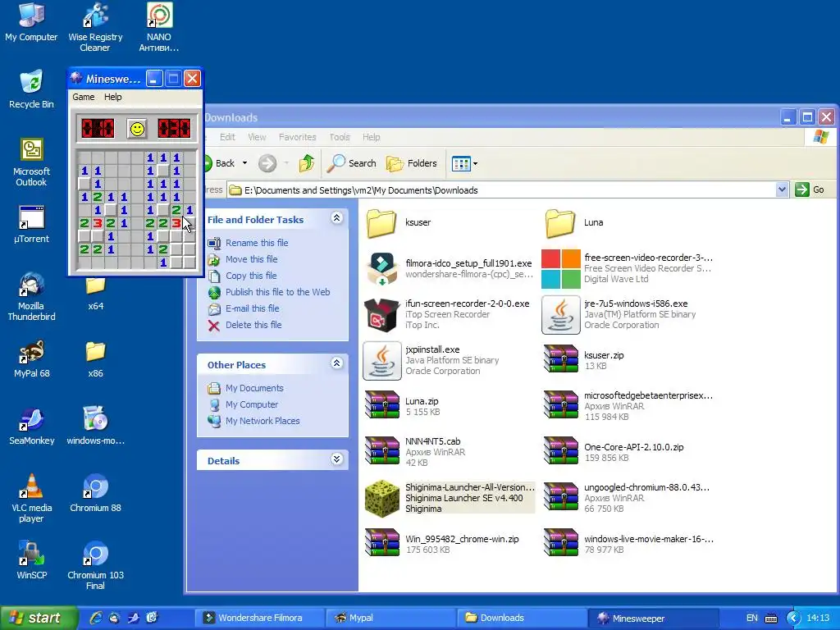The width and height of the screenshot is (840, 630).
Task: Open My Network Places link
Action: point(262,421)
